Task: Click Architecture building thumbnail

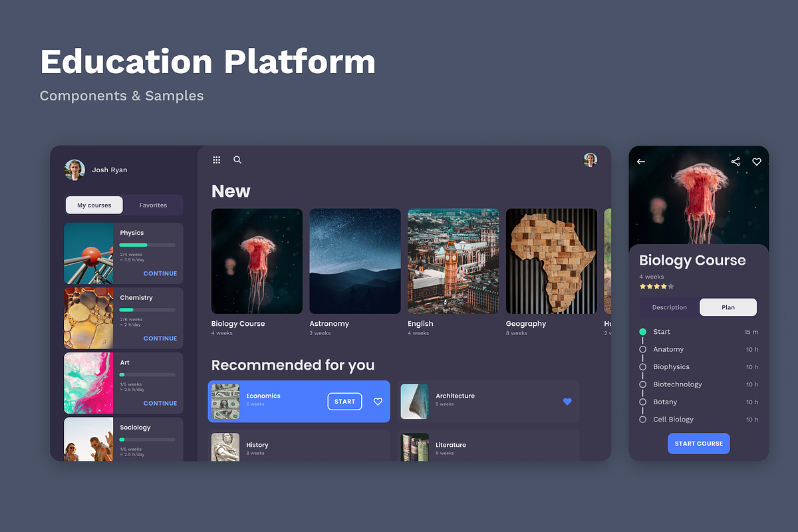Action: tap(415, 402)
